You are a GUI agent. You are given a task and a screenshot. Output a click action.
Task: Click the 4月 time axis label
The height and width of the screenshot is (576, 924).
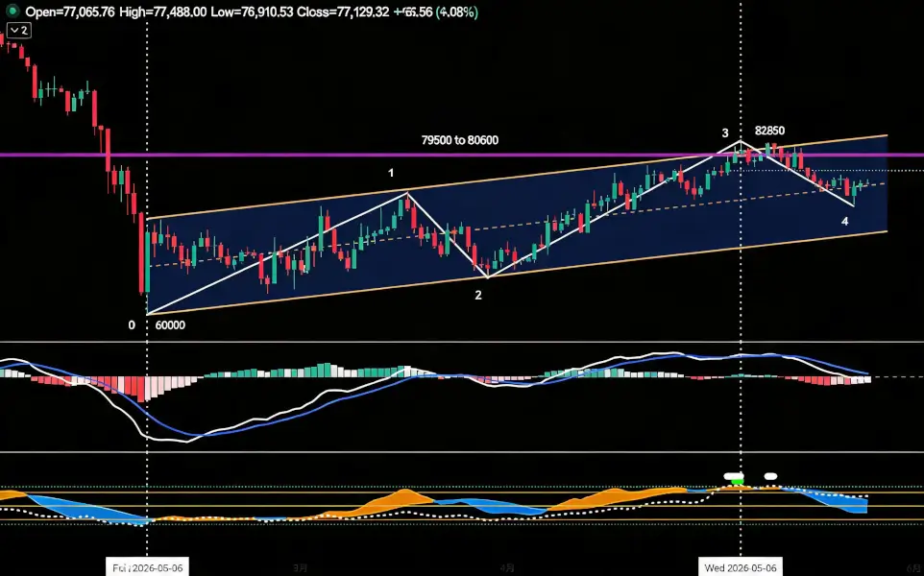click(507, 568)
